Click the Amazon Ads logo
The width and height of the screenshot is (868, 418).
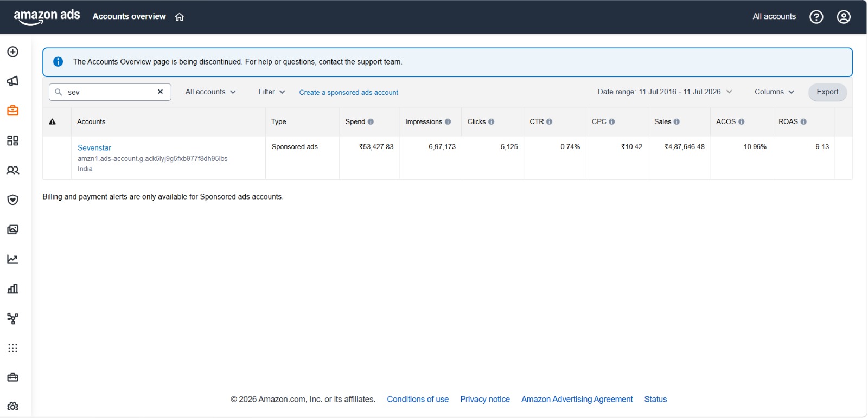47,17
